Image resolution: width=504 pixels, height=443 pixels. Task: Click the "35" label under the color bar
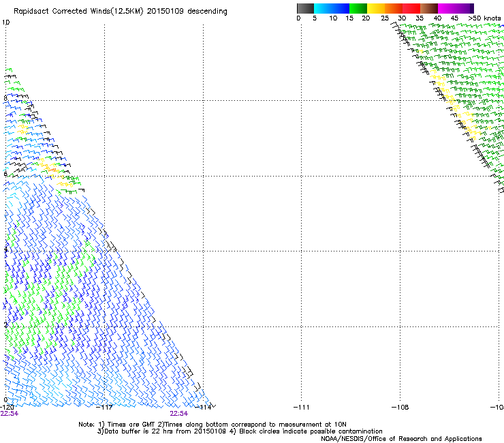[420, 18]
